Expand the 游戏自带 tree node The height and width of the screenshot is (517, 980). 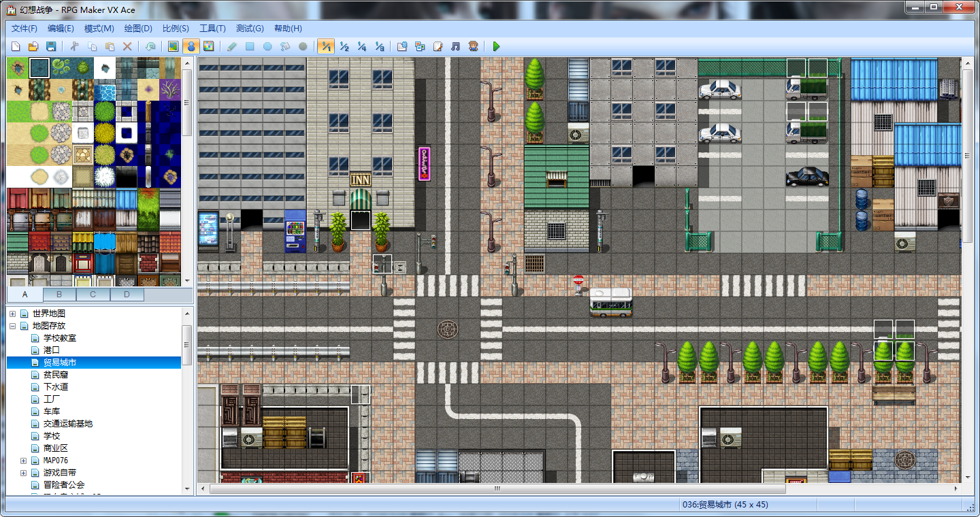[x=24, y=473]
